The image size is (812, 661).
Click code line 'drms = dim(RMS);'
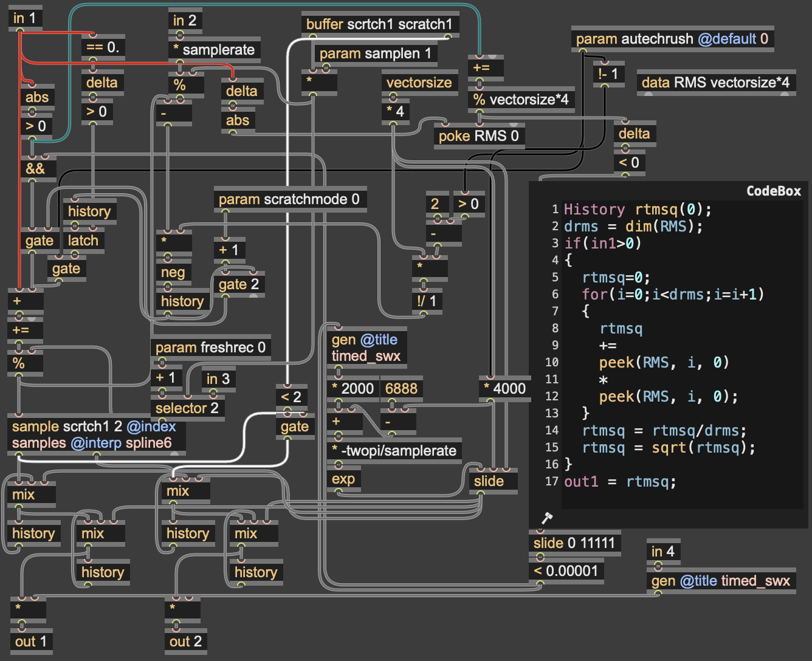(x=633, y=227)
